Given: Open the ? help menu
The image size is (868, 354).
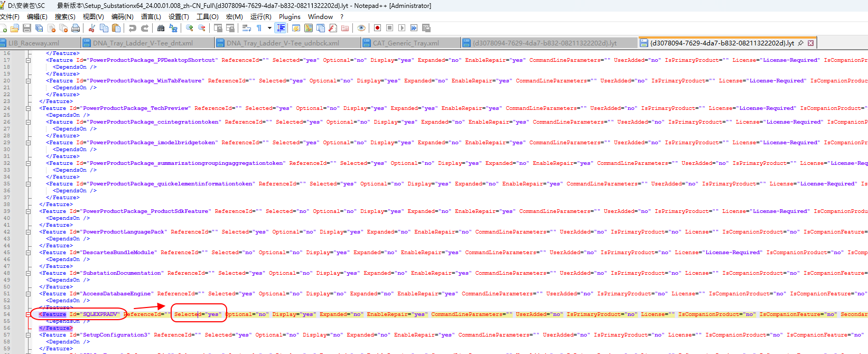Looking at the screenshot, I should click(x=342, y=17).
